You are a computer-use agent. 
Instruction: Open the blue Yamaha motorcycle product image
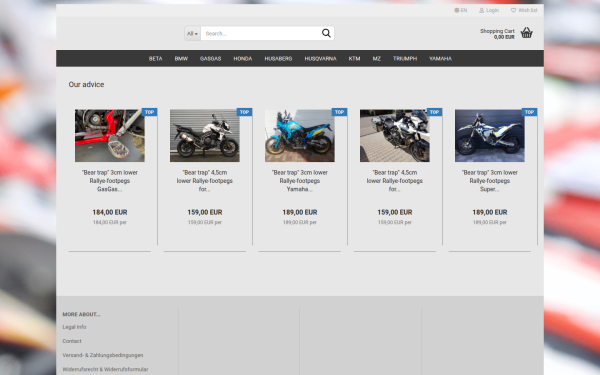point(300,135)
